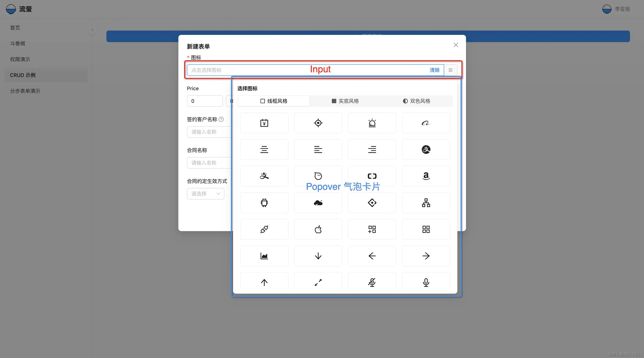Close the 新建表单 dialog

coord(456,45)
